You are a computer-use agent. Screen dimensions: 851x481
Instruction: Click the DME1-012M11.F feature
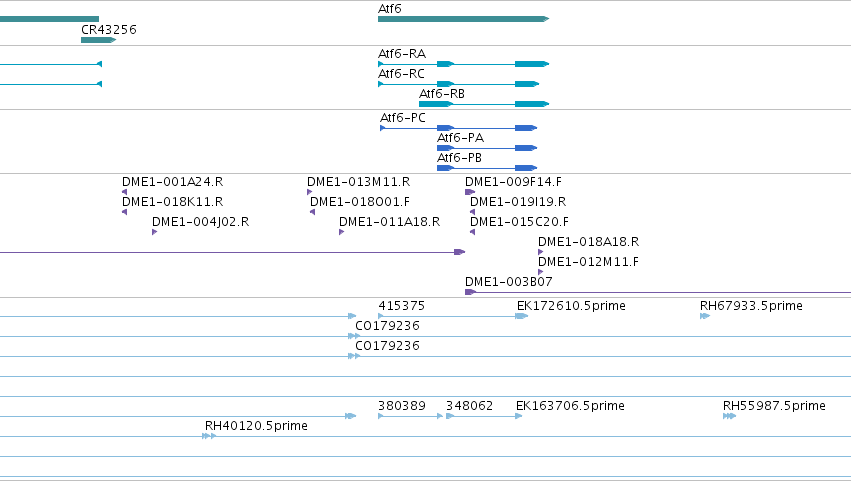541,272
